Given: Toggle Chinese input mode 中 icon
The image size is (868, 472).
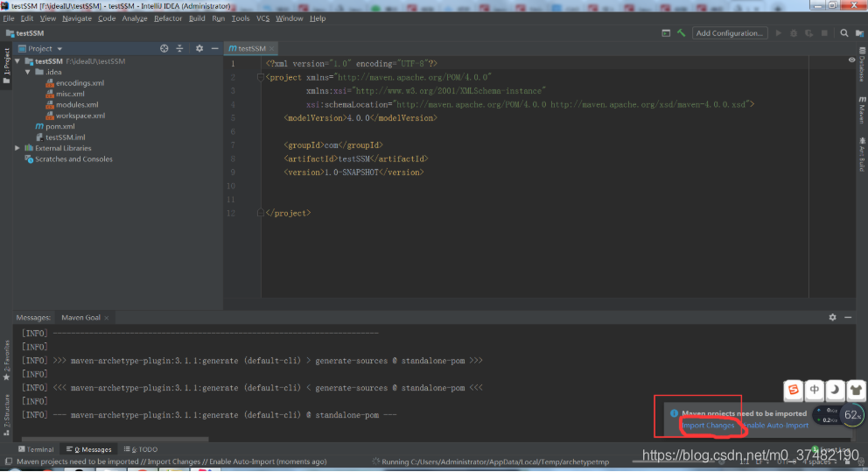Looking at the screenshot, I should tap(815, 390).
